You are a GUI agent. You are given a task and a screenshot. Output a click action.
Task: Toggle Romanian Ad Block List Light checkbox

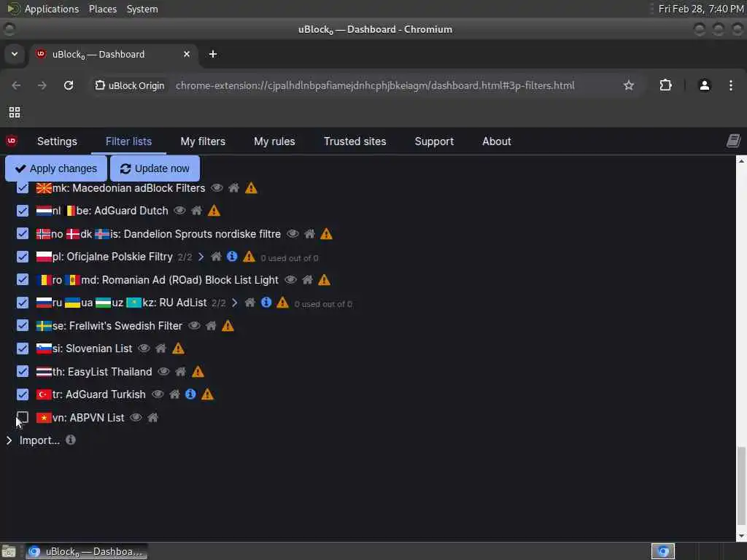(23, 279)
